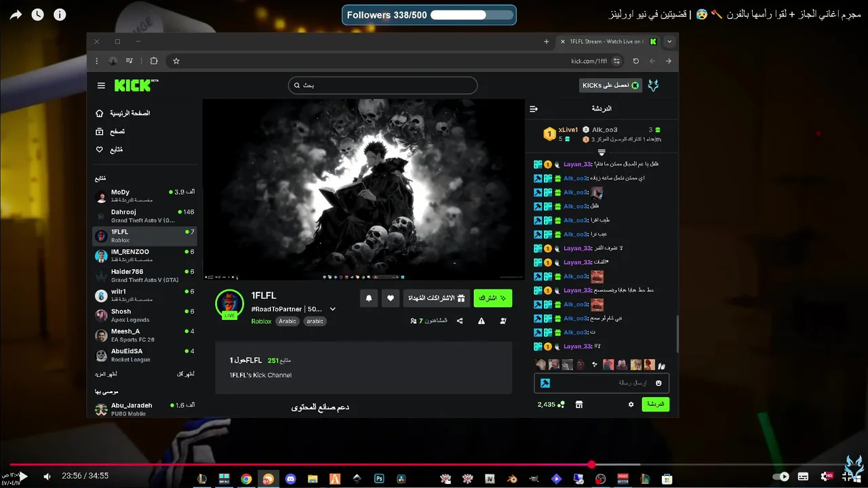Open Shosh channel in sidebar
The width and height of the screenshot is (868, 488).
tap(145, 315)
